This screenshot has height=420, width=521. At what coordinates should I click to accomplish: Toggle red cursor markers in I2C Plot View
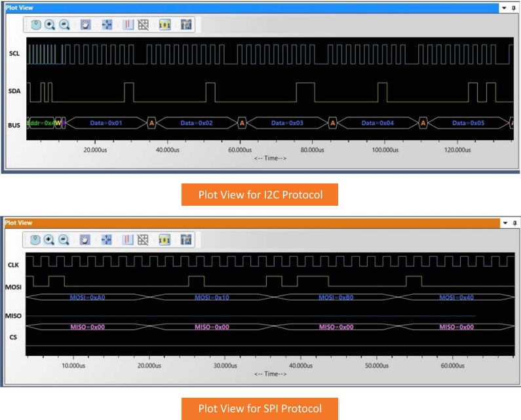point(128,25)
